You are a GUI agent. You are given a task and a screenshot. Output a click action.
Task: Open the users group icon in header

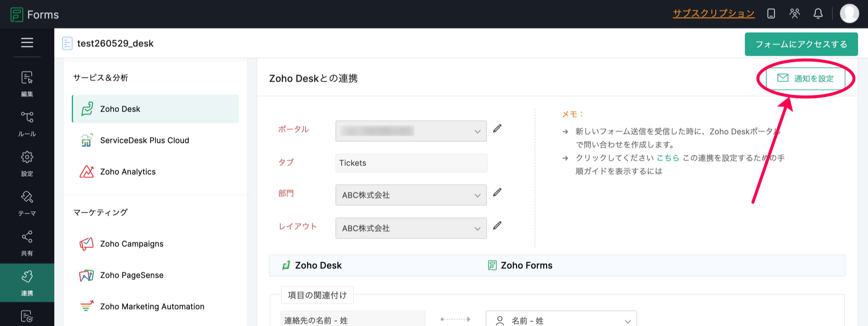click(x=794, y=14)
